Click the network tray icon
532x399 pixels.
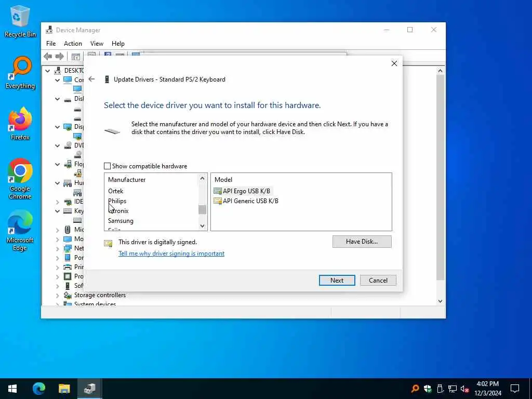(x=453, y=389)
